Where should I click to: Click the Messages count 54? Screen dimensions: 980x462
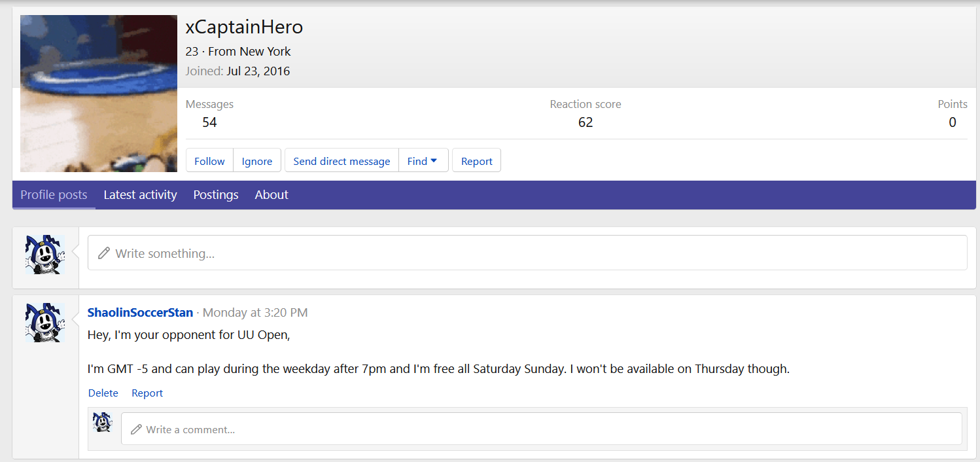209,122
